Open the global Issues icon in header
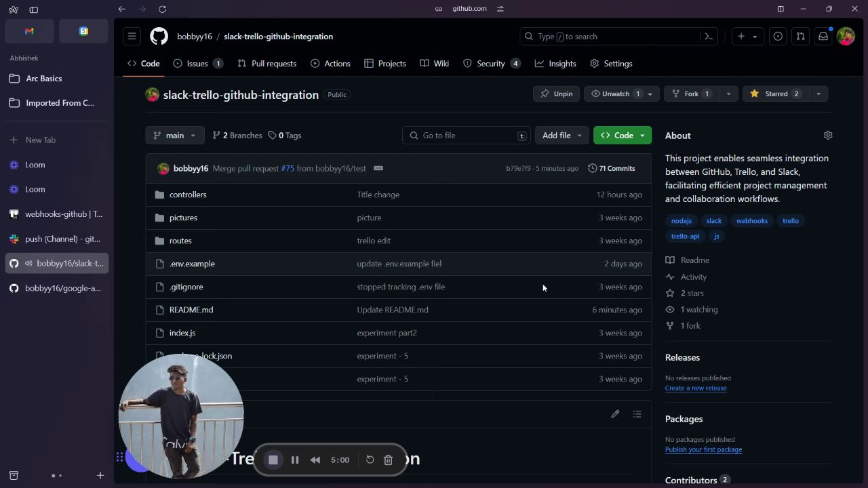868x488 pixels. pos(778,37)
